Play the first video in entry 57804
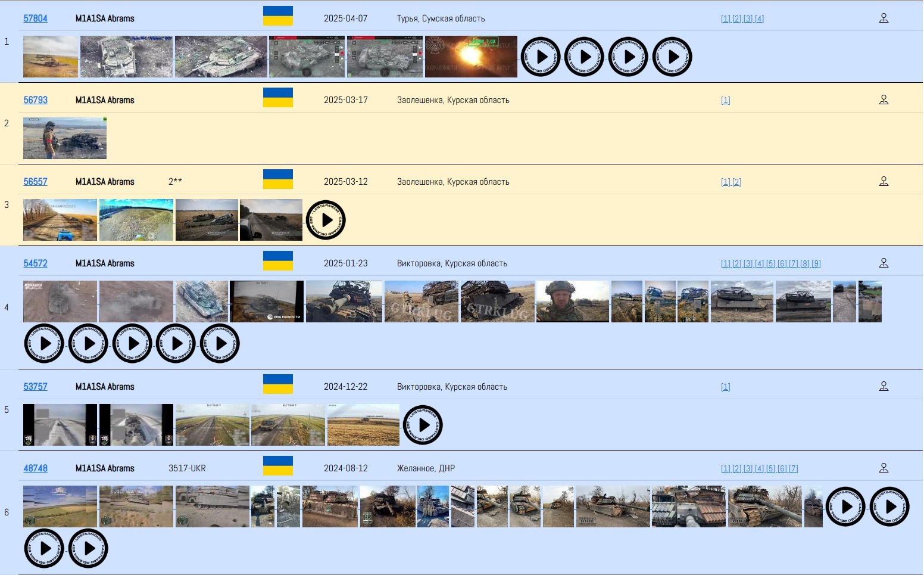 click(x=541, y=57)
